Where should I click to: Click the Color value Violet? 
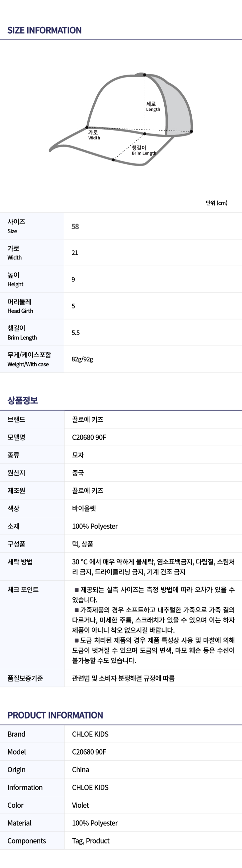pyautogui.click(x=80, y=805)
